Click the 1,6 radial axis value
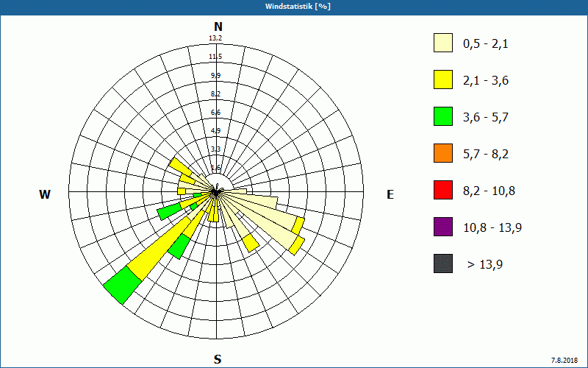Image resolution: width=588 pixels, height=368 pixels. tap(215, 168)
